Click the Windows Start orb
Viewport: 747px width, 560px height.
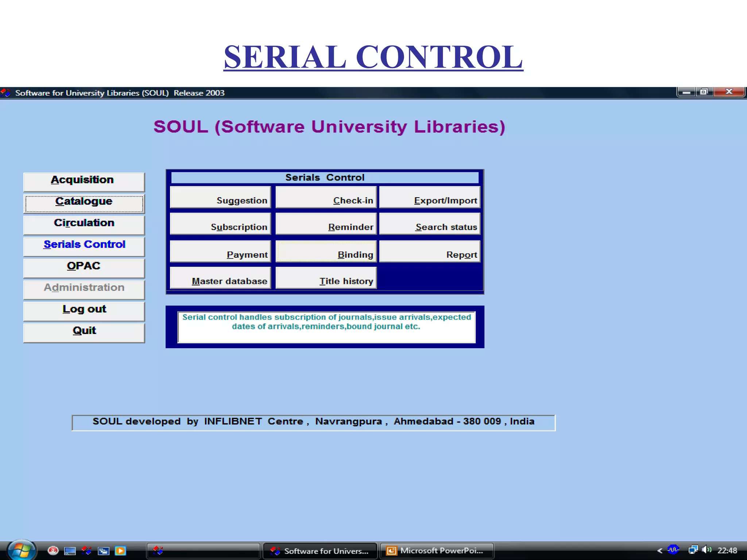click(x=21, y=550)
